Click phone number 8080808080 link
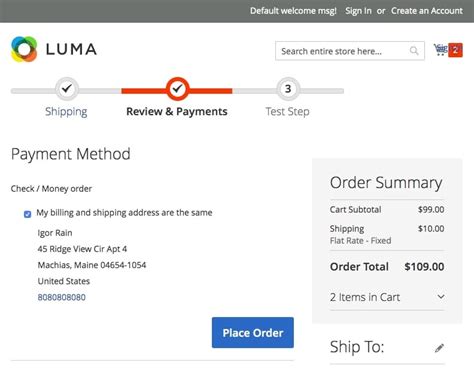Image resolution: width=474 pixels, height=372 pixels. pos(62,297)
